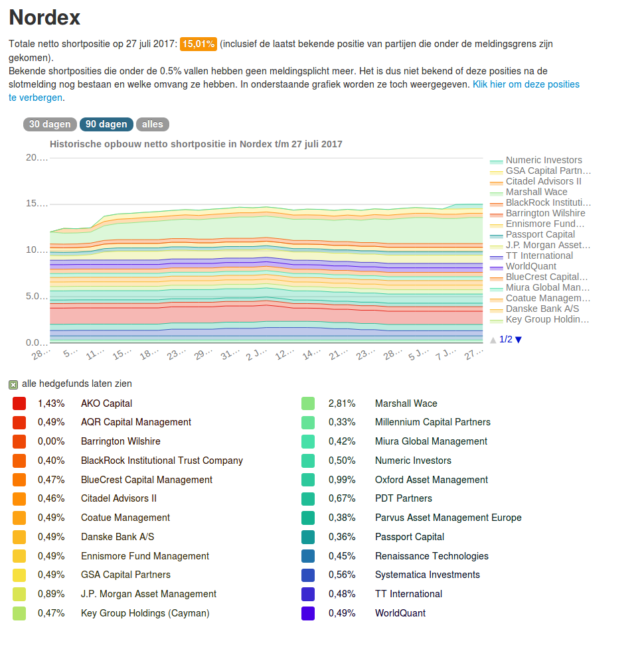Screen dimensions: 644x645
Task: Click the Key Group Holdings color swatch
Action: tap(19, 613)
